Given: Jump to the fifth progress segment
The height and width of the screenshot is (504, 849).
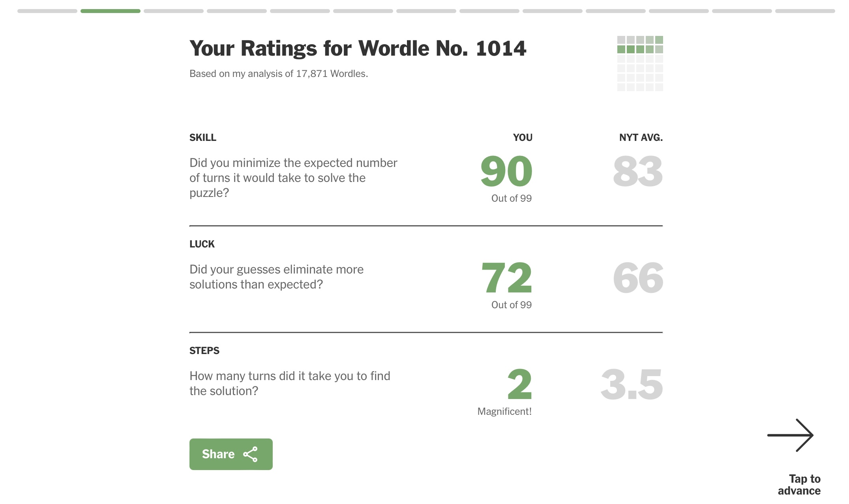Looking at the screenshot, I should tap(300, 11).
